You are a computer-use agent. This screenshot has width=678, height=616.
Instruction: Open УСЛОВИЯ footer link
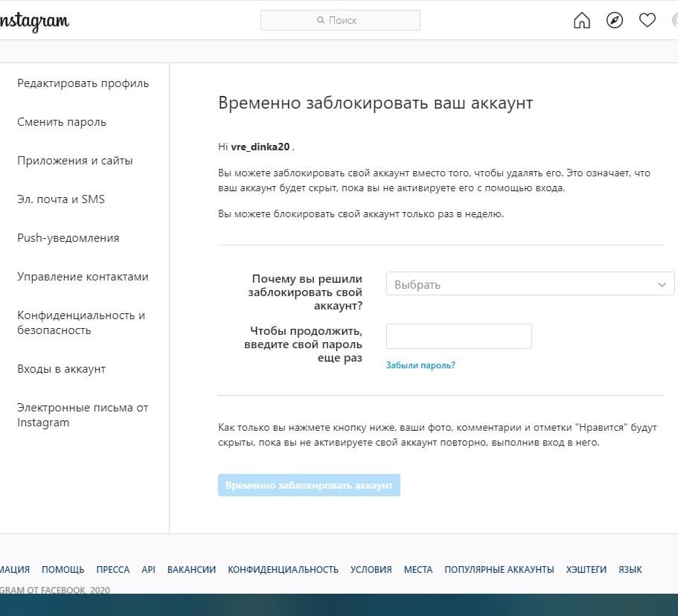pos(371,569)
